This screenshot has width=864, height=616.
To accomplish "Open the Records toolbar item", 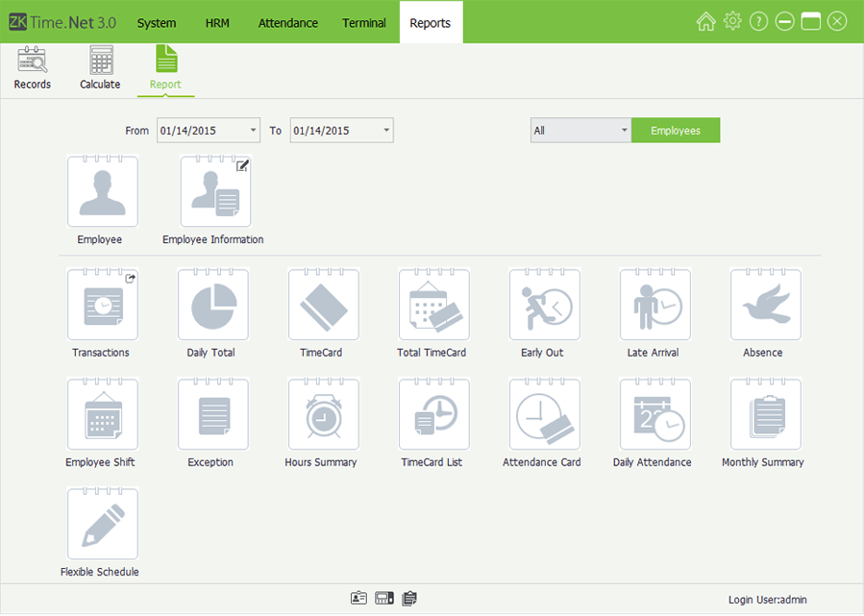I will click(x=33, y=68).
